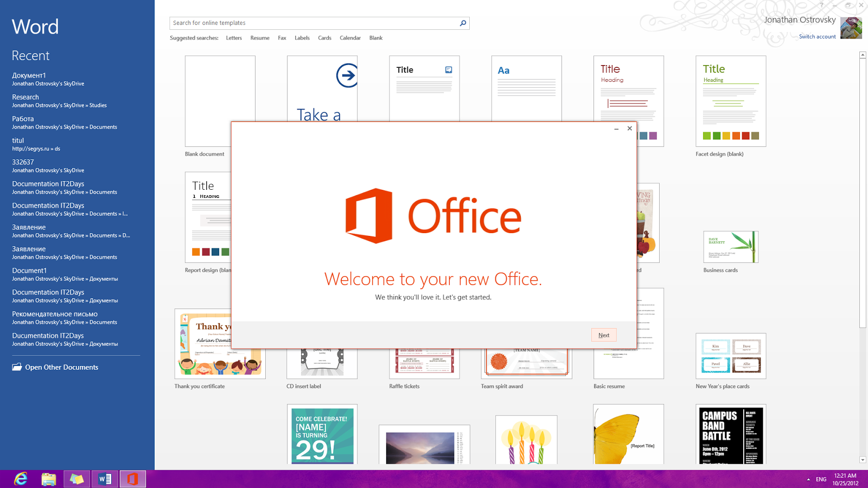
Task: Select the Blank suggested search
Action: [376, 38]
